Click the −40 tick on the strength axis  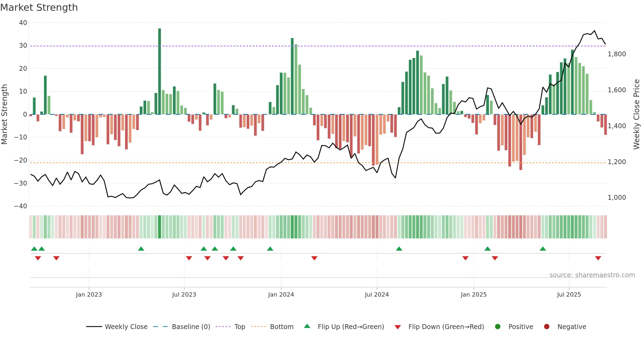[21, 206]
